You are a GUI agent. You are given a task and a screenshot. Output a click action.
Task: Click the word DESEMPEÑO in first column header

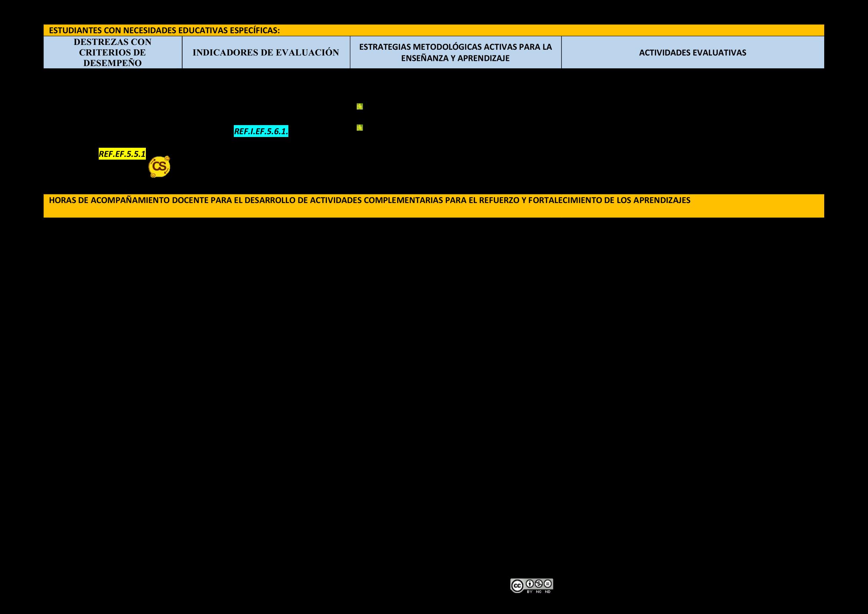tap(112, 63)
